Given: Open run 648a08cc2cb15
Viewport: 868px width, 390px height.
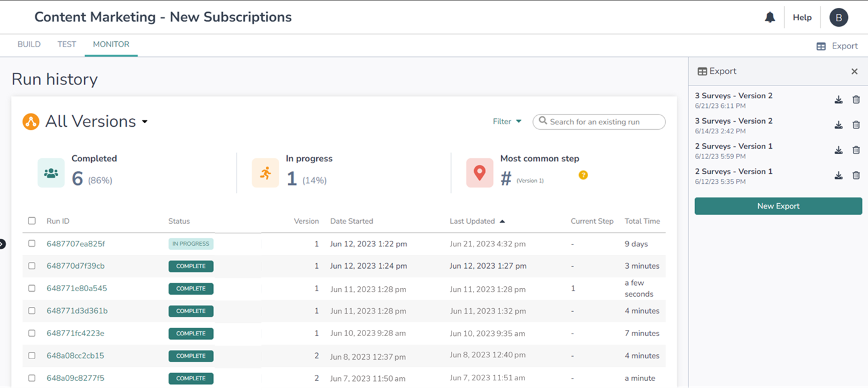Looking at the screenshot, I should pos(75,356).
